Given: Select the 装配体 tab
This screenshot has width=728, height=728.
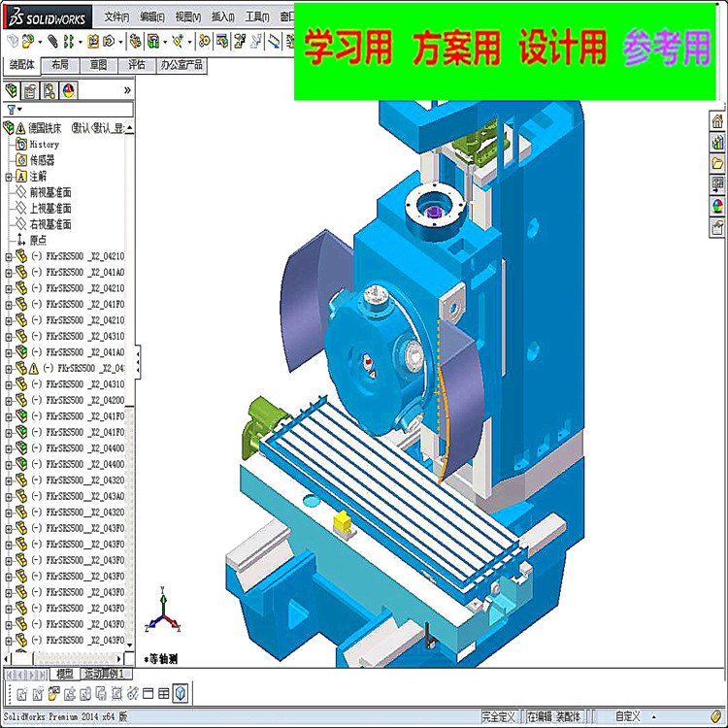Looking at the screenshot, I should tap(21, 65).
